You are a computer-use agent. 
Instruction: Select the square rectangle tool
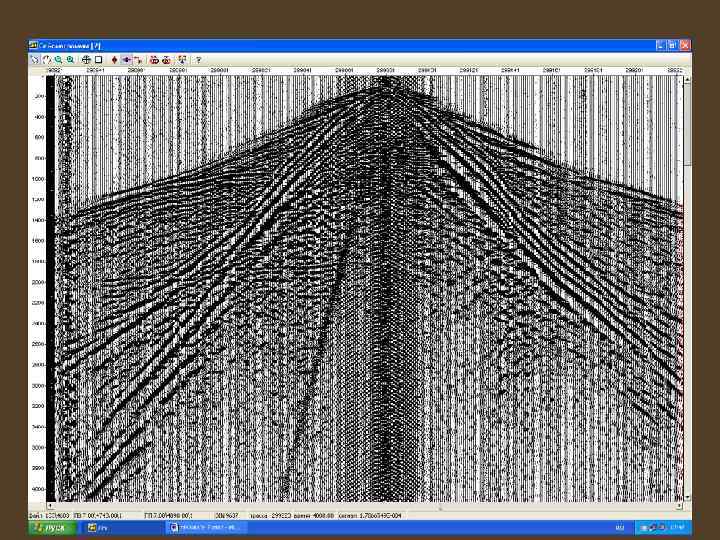point(98,60)
